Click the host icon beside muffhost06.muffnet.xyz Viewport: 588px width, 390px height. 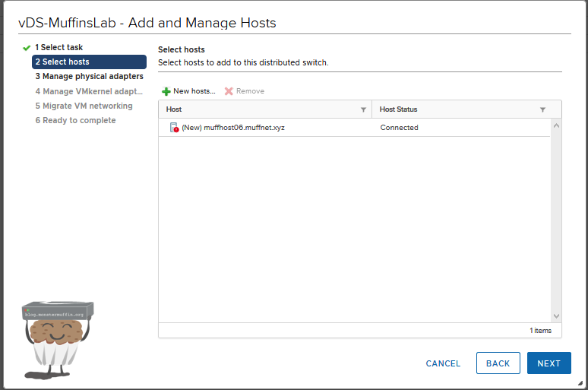[174, 128]
